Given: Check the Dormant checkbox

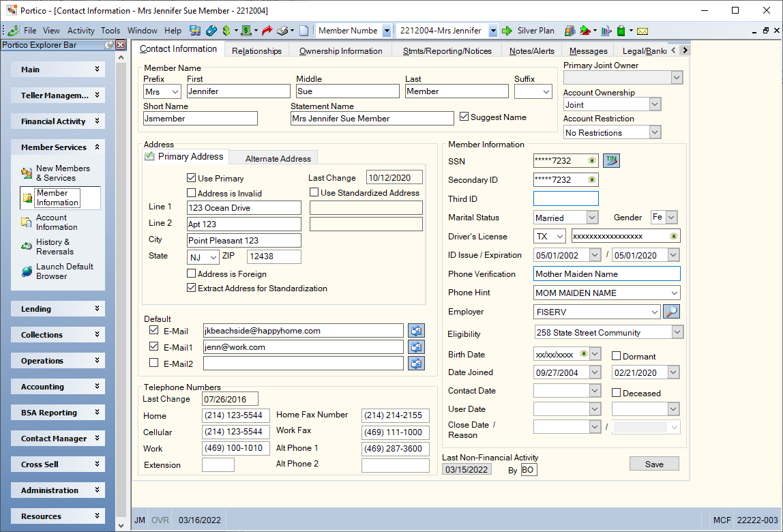Looking at the screenshot, I should [x=616, y=355].
